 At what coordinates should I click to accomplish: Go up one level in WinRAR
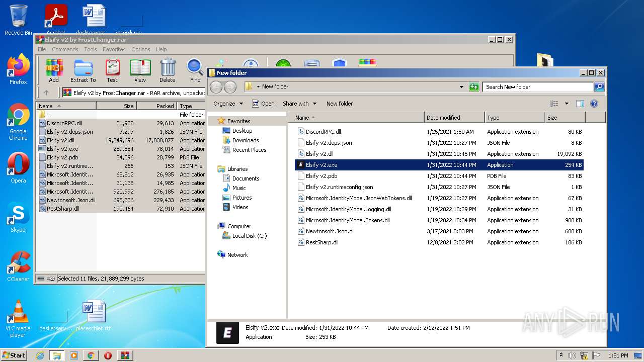(46, 93)
